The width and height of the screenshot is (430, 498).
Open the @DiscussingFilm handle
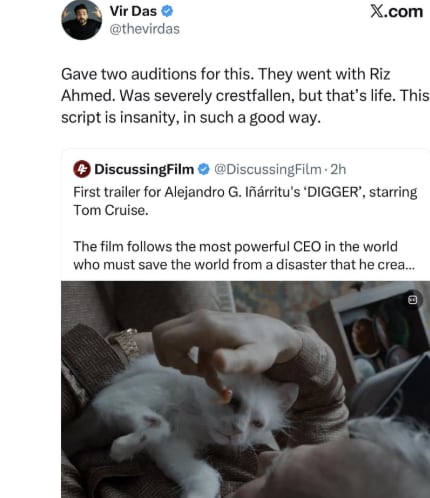(268, 169)
